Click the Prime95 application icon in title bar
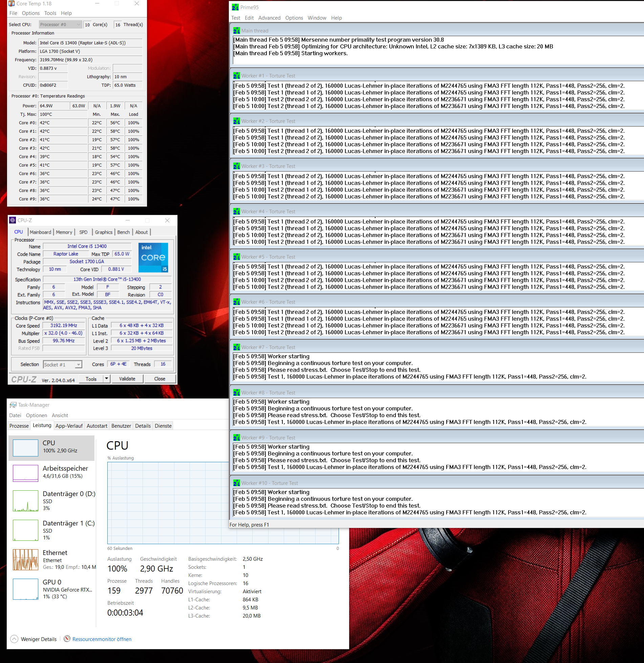644x663 pixels. tap(235, 7)
